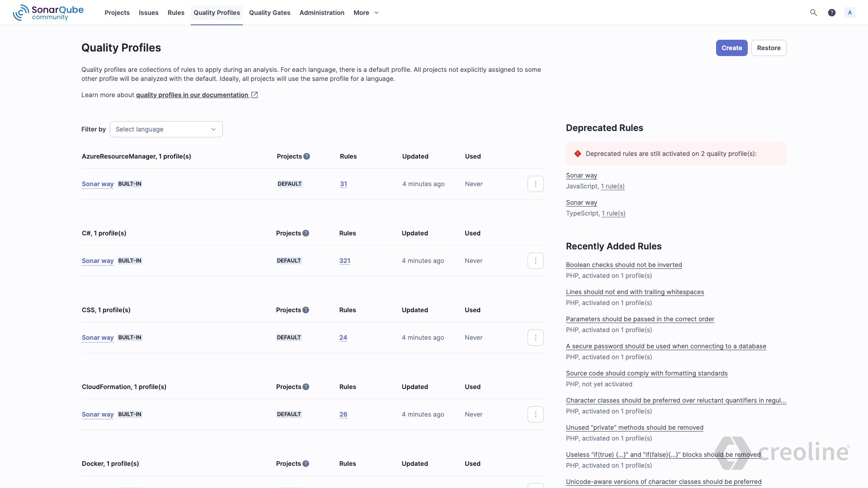
Task: Go to the Projects nav item
Action: (117, 13)
